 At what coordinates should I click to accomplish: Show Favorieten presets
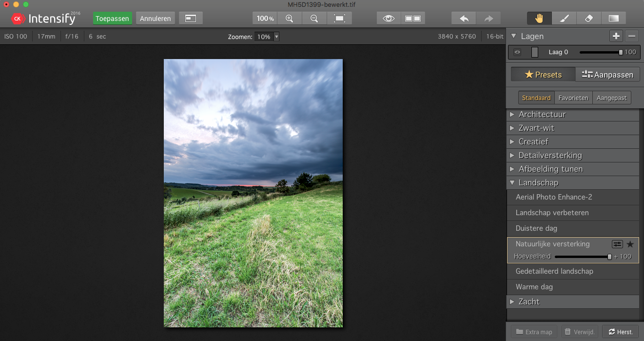coord(573,98)
